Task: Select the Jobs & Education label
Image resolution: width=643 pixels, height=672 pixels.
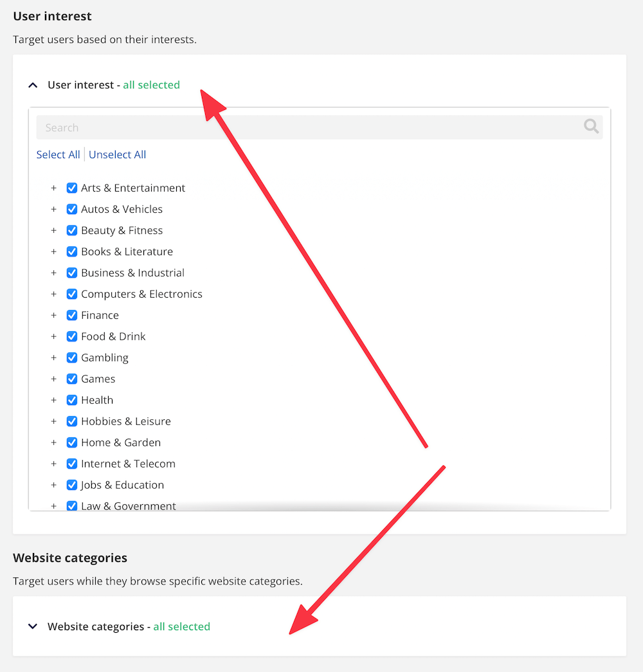Action: coord(123,485)
